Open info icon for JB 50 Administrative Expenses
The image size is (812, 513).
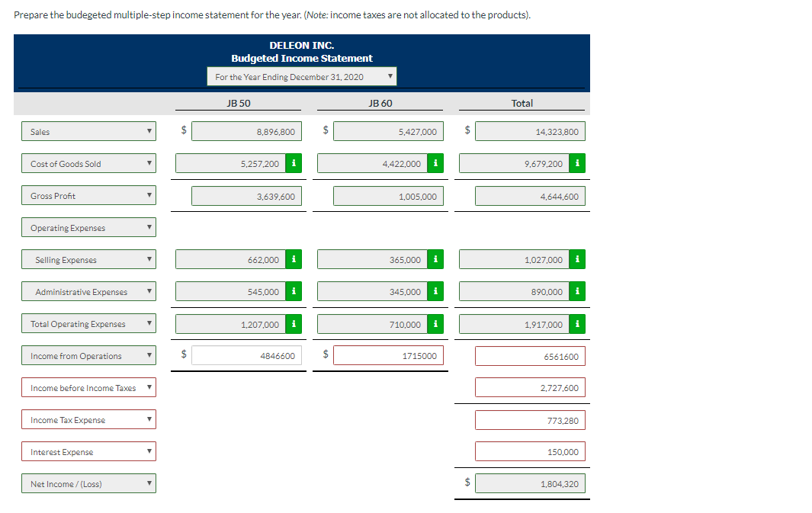pos(294,291)
